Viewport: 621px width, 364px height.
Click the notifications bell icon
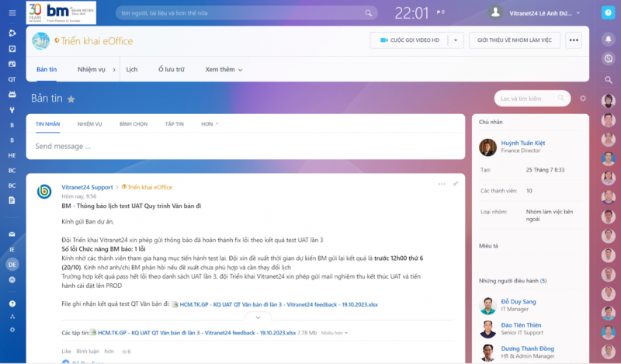609,39
